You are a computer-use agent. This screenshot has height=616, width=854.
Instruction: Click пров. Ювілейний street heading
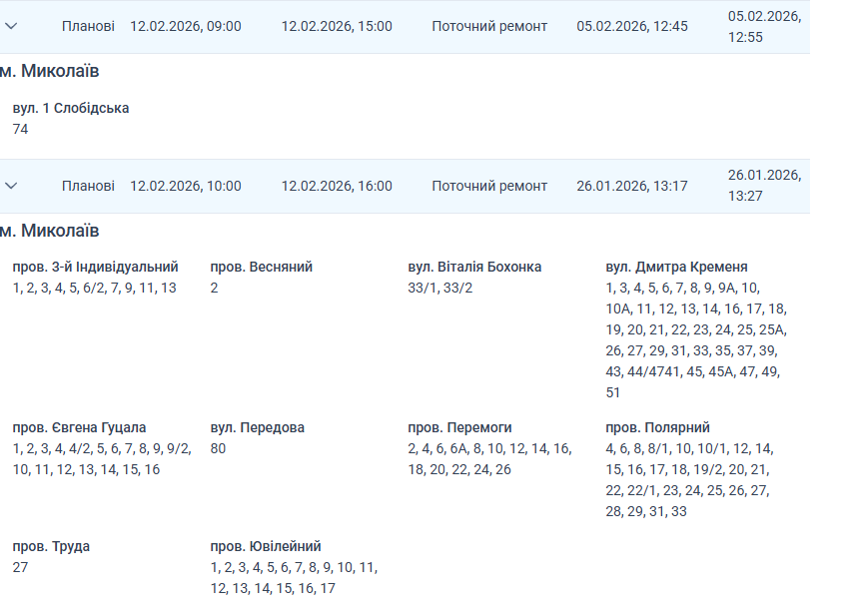(266, 546)
